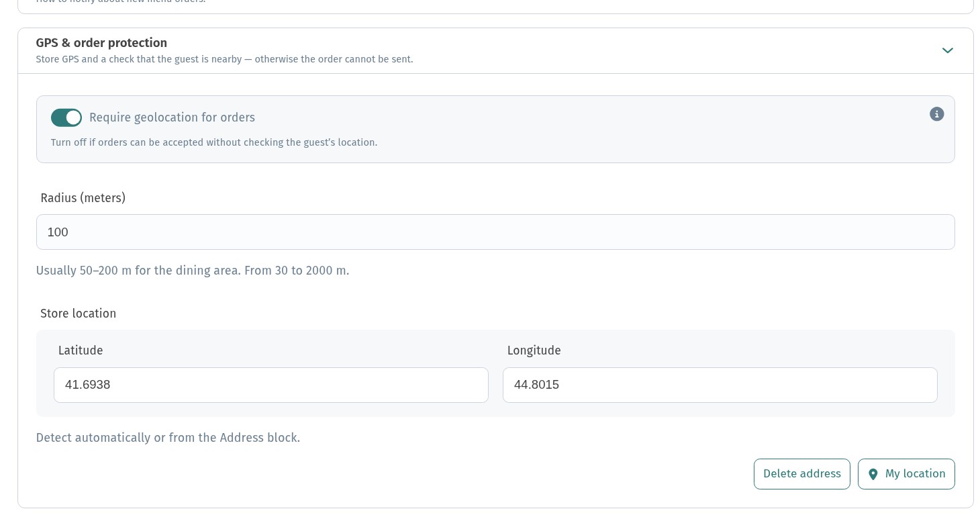
Task: Click the Latitude field showing 41.6938
Action: point(271,385)
